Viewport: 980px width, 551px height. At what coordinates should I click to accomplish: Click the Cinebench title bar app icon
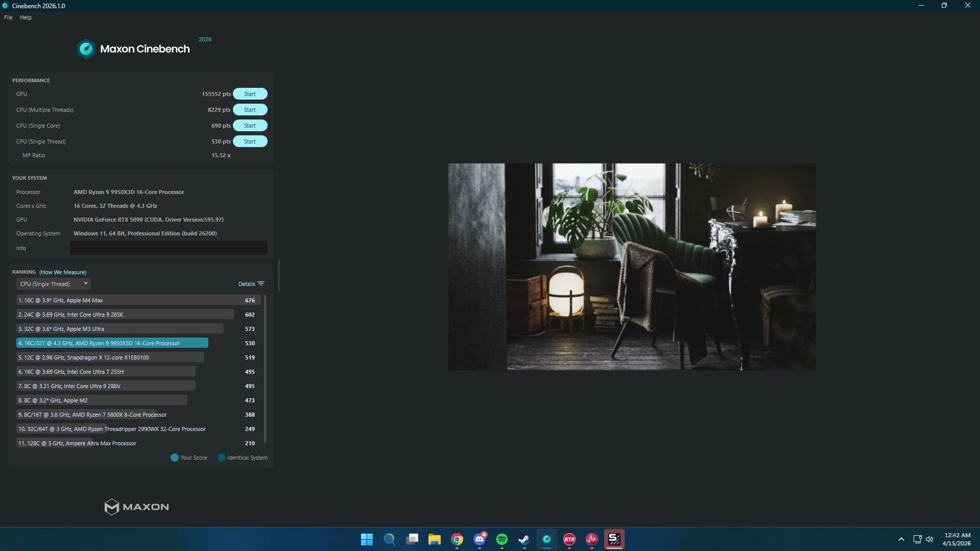pyautogui.click(x=5, y=6)
